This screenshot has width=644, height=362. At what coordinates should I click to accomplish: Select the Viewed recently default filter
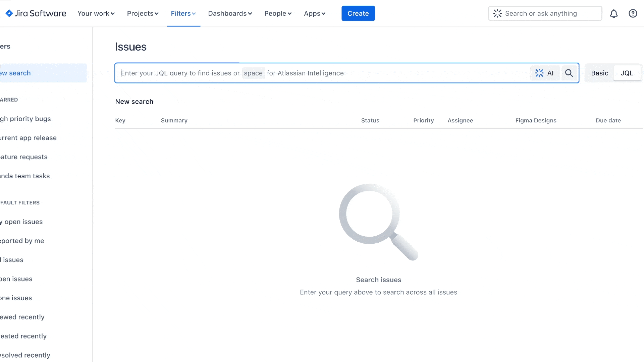pos(22,317)
